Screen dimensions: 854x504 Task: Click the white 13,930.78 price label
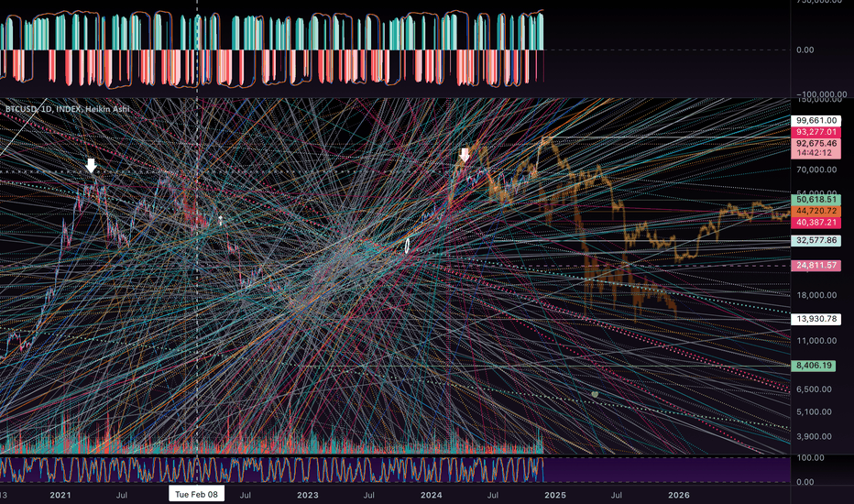click(816, 319)
